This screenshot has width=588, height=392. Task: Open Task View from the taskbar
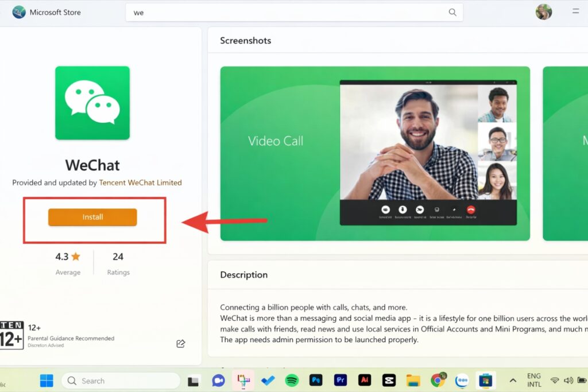(x=193, y=381)
